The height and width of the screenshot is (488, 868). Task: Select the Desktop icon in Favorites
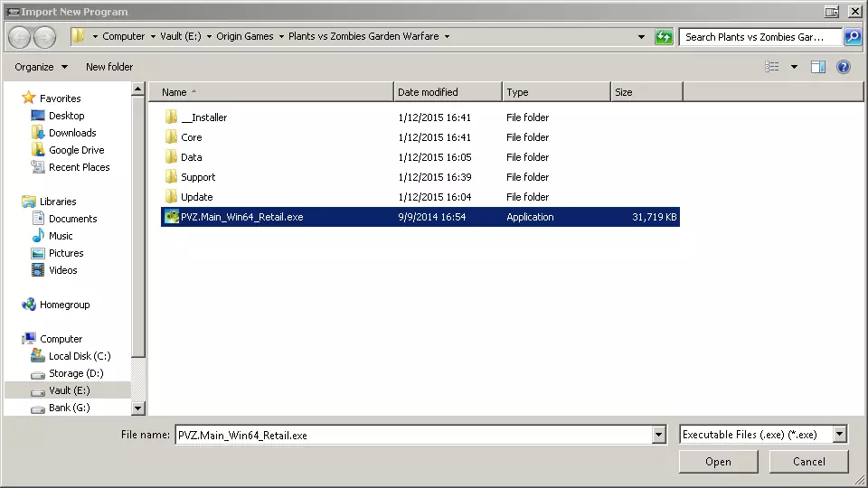point(38,116)
